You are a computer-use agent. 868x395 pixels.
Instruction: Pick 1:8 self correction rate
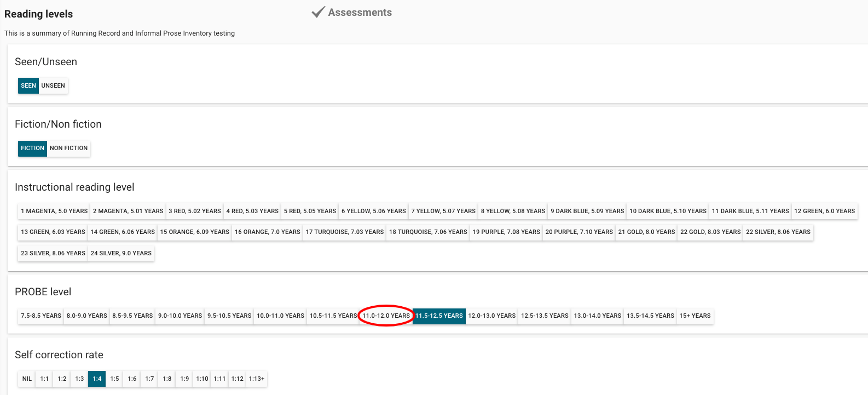coord(167,379)
